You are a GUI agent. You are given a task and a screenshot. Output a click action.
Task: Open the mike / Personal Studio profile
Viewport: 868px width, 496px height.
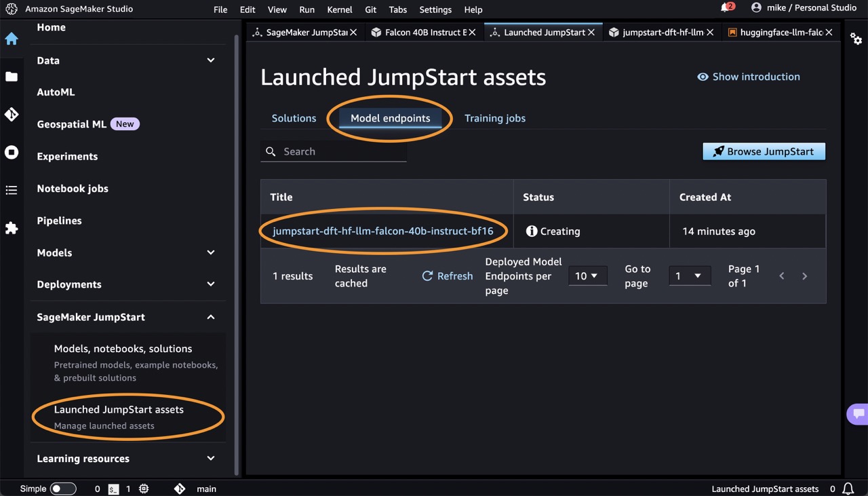[804, 8]
